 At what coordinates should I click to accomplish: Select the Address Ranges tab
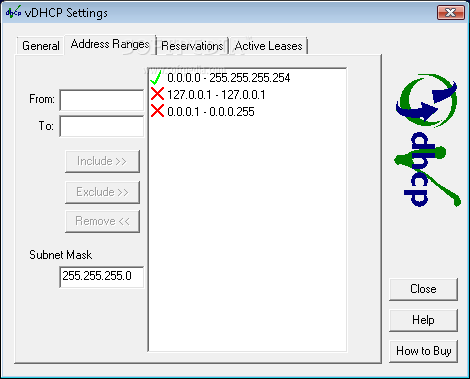pos(110,44)
